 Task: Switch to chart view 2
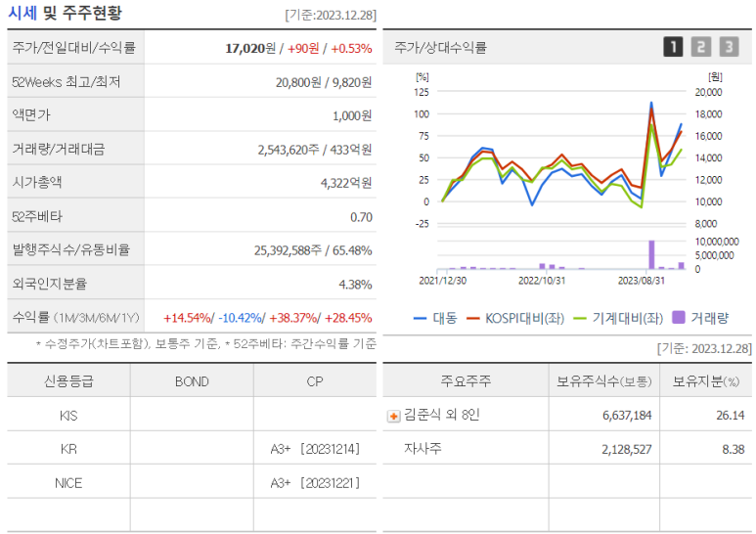coord(701,47)
